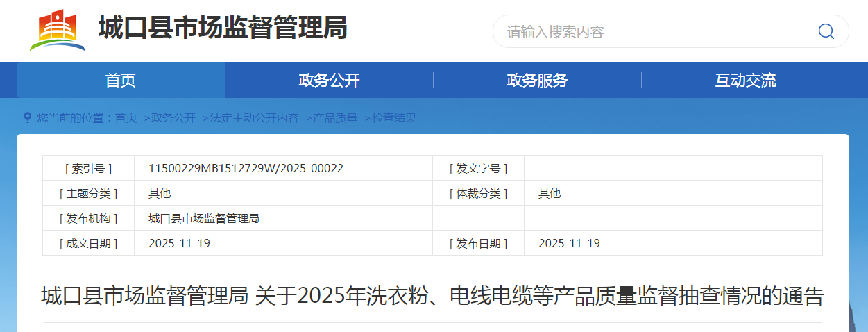The image size is (868, 332).
Task: Select 检查结果 breadcrumb link
Action: (x=394, y=118)
